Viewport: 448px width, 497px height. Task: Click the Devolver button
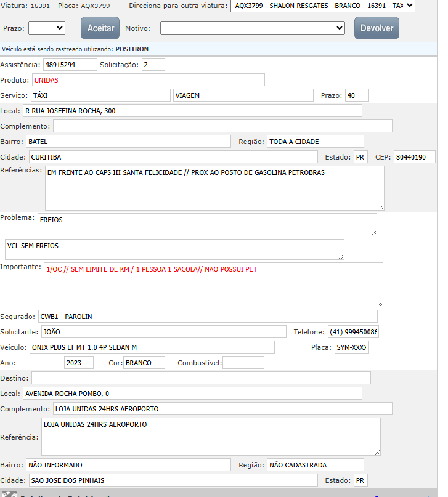pyautogui.click(x=377, y=28)
